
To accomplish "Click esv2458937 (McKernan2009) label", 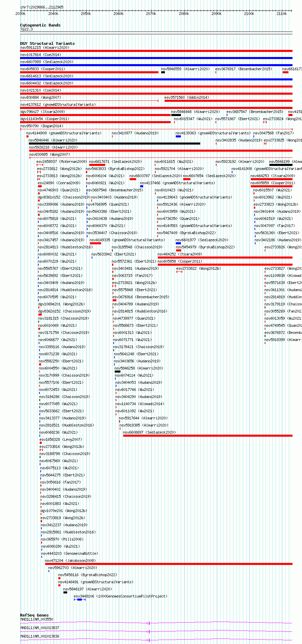I will click(x=62, y=162).
